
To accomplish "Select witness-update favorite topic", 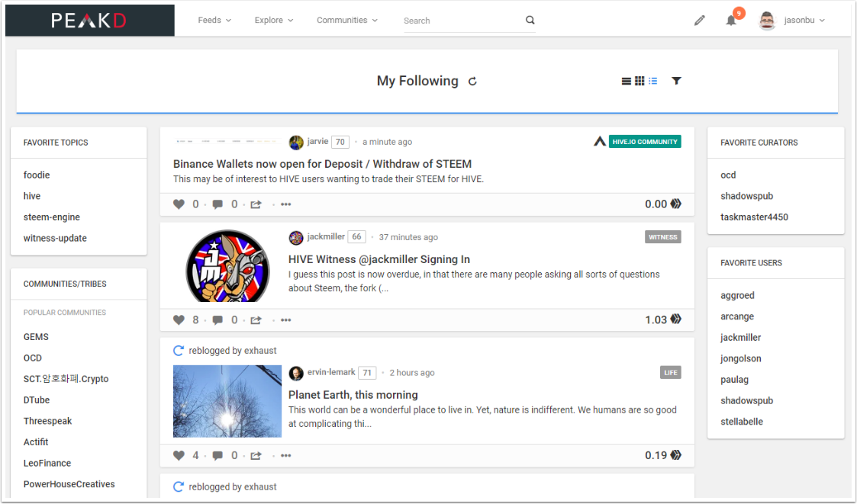I will [55, 239].
